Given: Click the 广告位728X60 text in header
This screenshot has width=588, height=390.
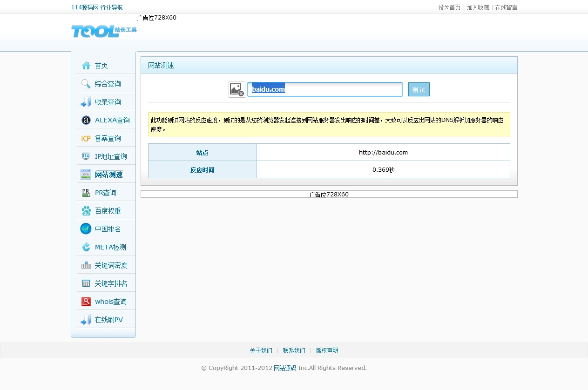Looking at the screenshot, I should coord(157,18).
